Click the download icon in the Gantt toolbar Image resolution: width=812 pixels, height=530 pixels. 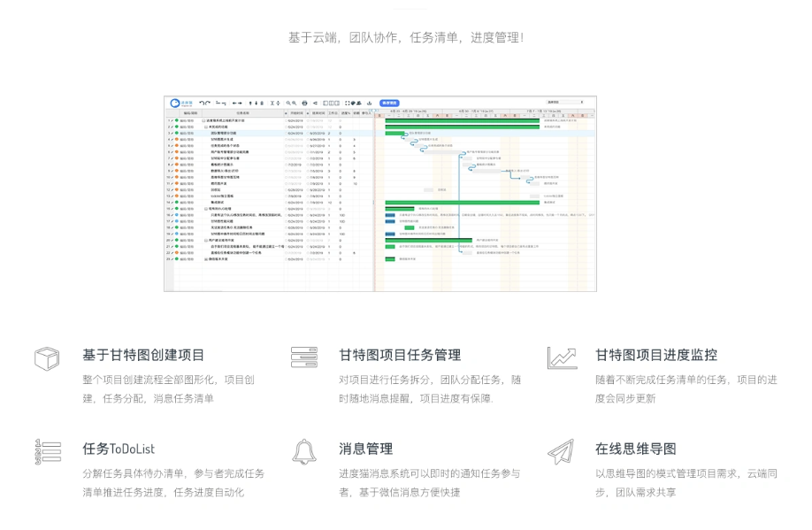pyautogui.click(x=369, y=103)
